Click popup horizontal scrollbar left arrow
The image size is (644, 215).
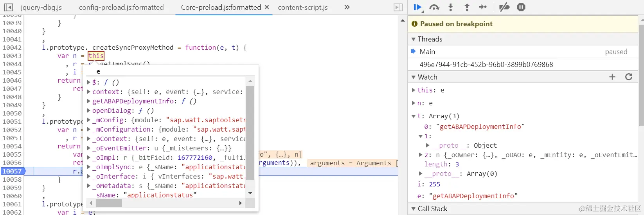[x=91, y=203]
